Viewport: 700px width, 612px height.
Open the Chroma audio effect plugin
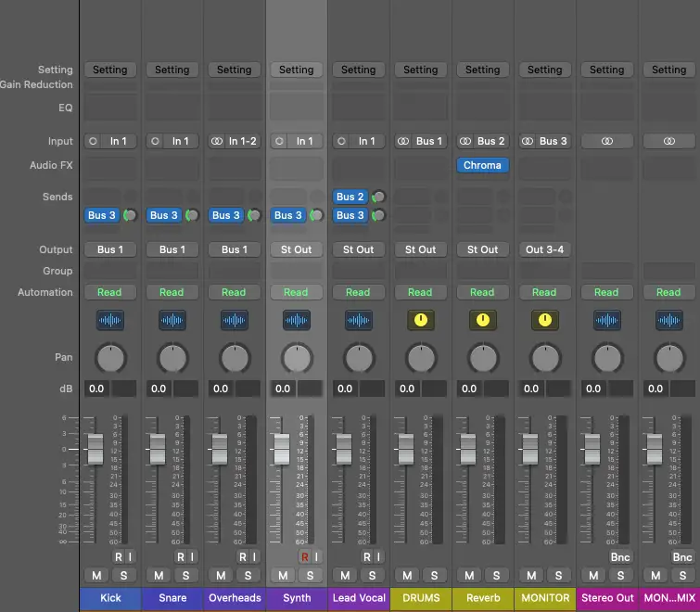[482, 165]
